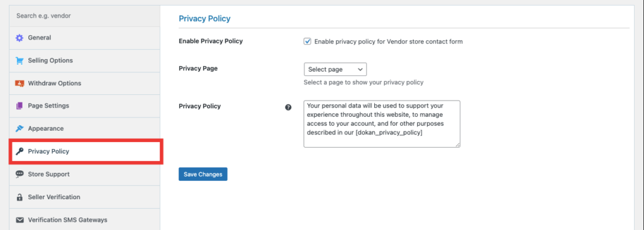Go to Seller Verification settings tab
The image size is (644, 230).
[x=85, y=197]
